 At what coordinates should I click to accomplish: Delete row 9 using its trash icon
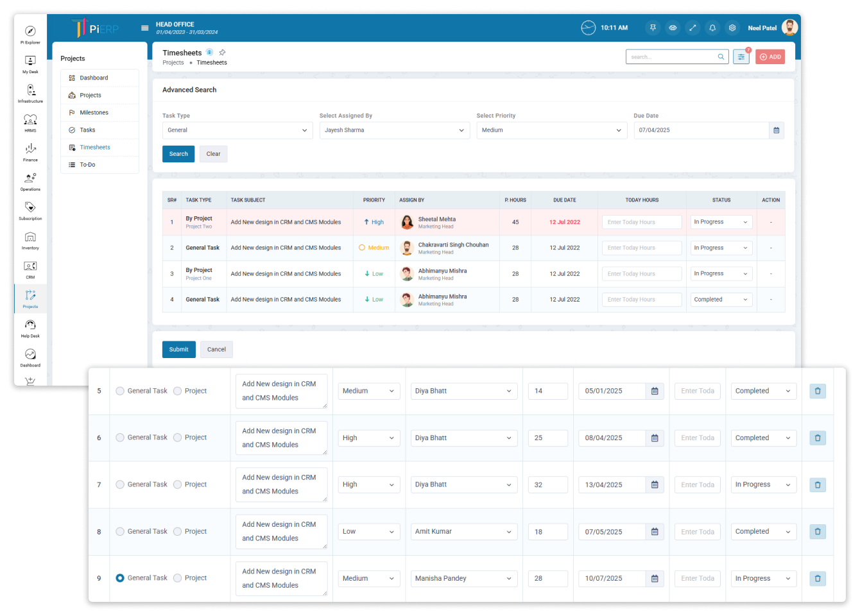(818, 578)
